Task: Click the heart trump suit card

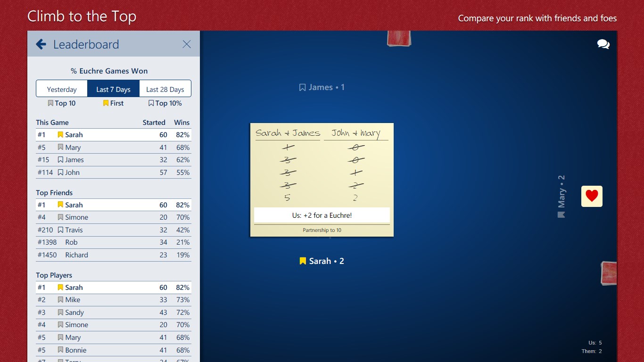Action: (592, 196)
